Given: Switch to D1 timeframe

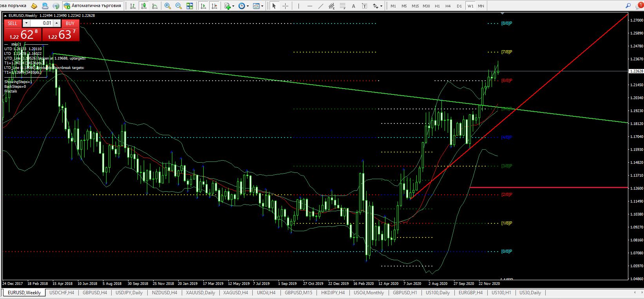Looking at the screenshot, I should [x=459, y=6].
